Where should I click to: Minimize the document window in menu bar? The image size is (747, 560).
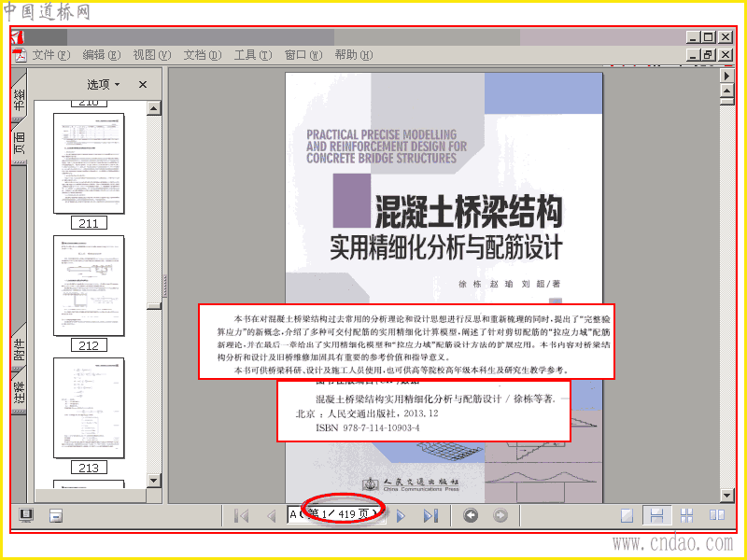(693, 55)
